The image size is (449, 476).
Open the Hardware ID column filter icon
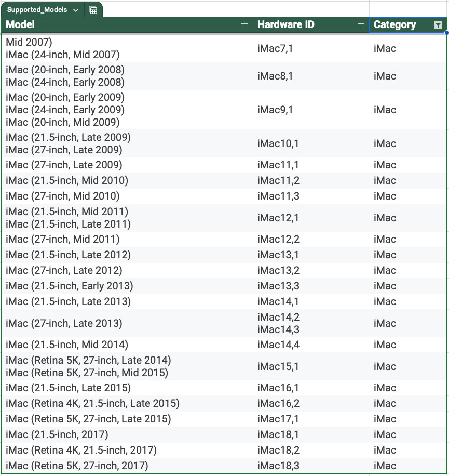tap(360, 25)
